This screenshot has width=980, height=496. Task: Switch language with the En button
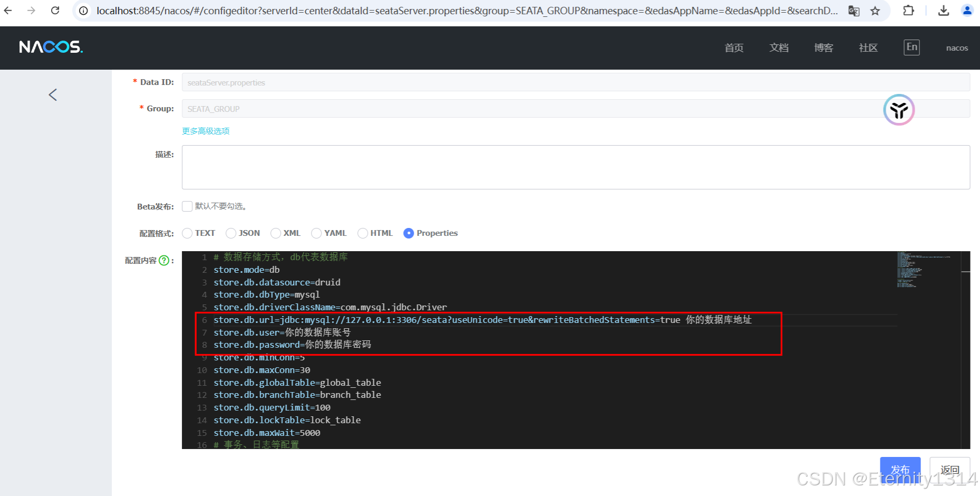911,47
